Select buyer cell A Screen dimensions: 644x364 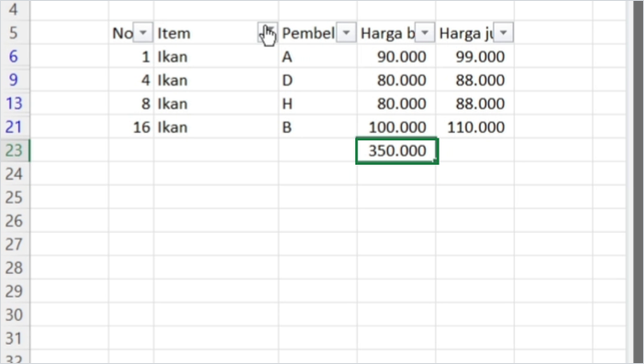pyautogui.click(x=317, y=57)
